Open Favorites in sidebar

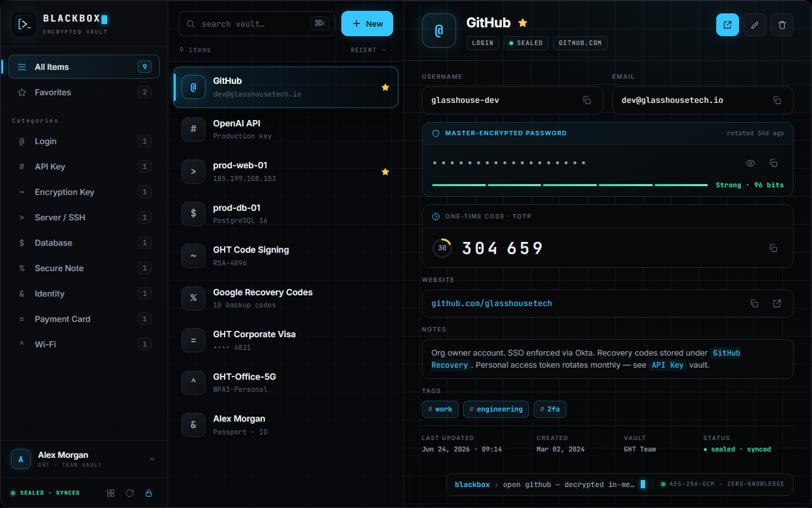[x=84, y=92]
